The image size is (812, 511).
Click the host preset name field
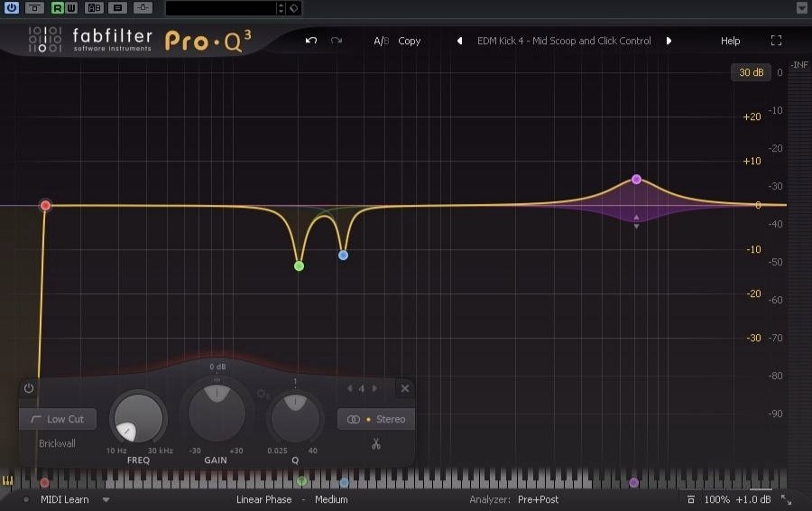tap(221, 8)
